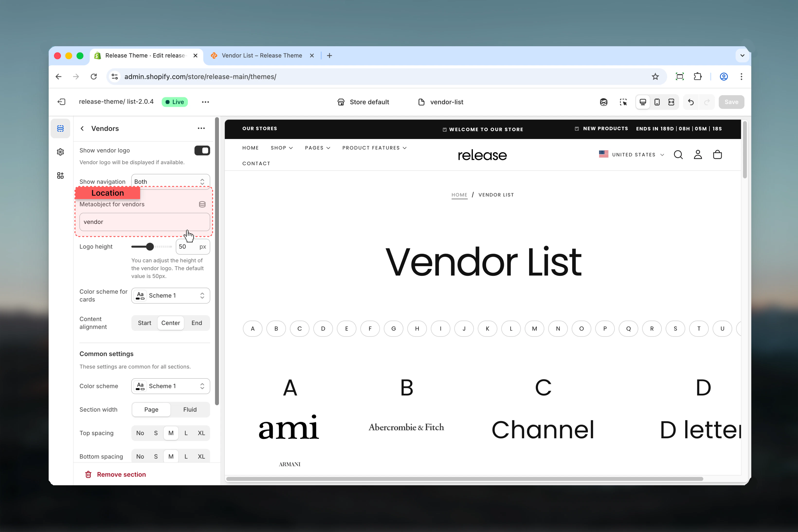Image resolution: width=798 pixels, height=532 pixels.
Task: Click the site information icon
Action: tap(115, 77)
